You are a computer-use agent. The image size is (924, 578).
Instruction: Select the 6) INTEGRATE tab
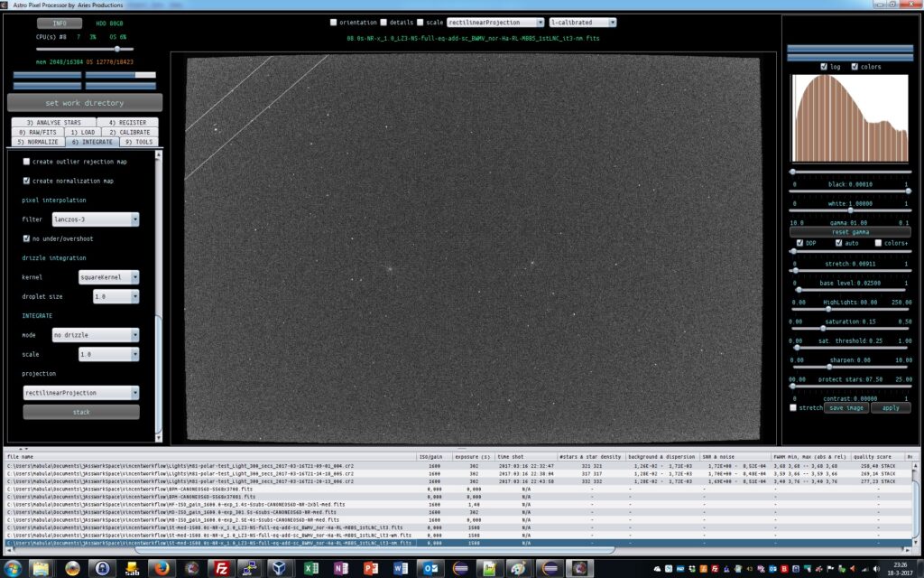point(92,142)
